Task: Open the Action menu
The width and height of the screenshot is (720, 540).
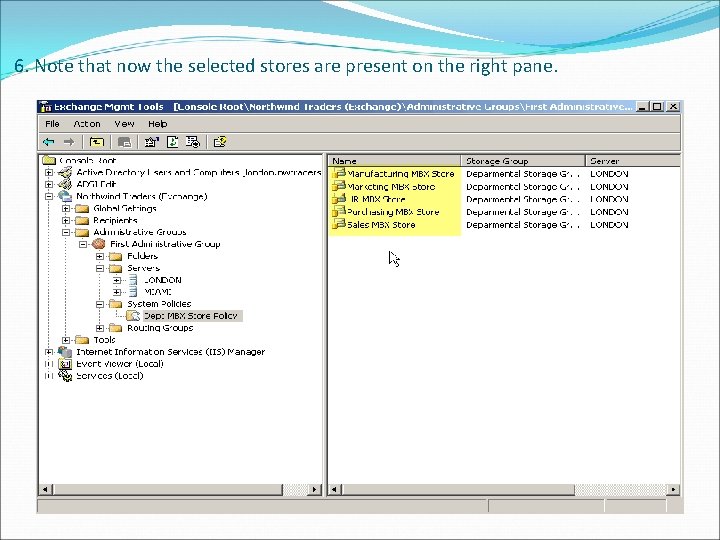Action: click(x=87, y=124)
